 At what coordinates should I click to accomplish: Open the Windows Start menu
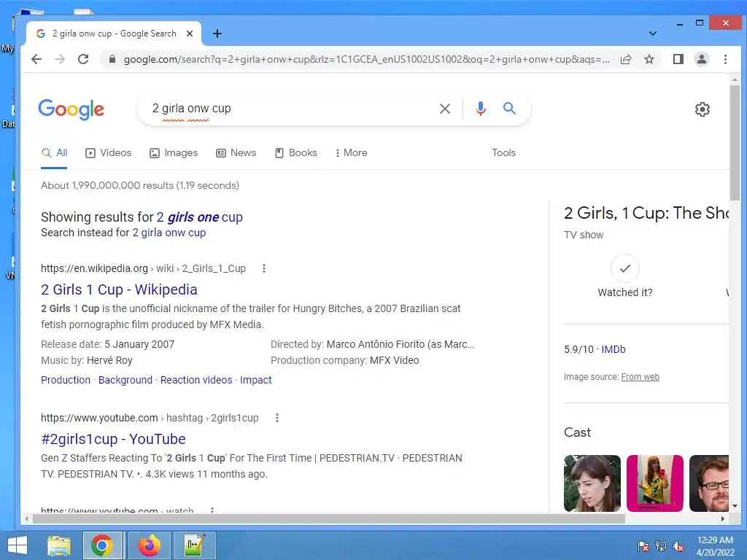pos(18,545)
